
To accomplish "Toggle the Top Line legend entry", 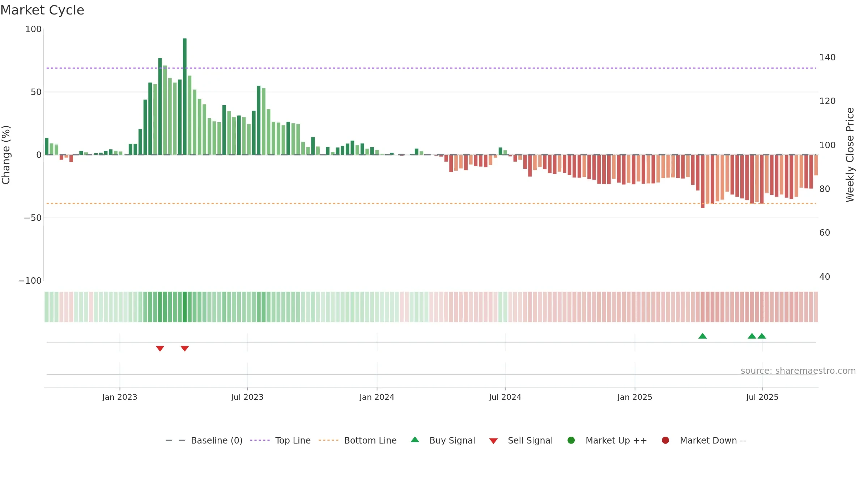I will click(x=280, y=440).
